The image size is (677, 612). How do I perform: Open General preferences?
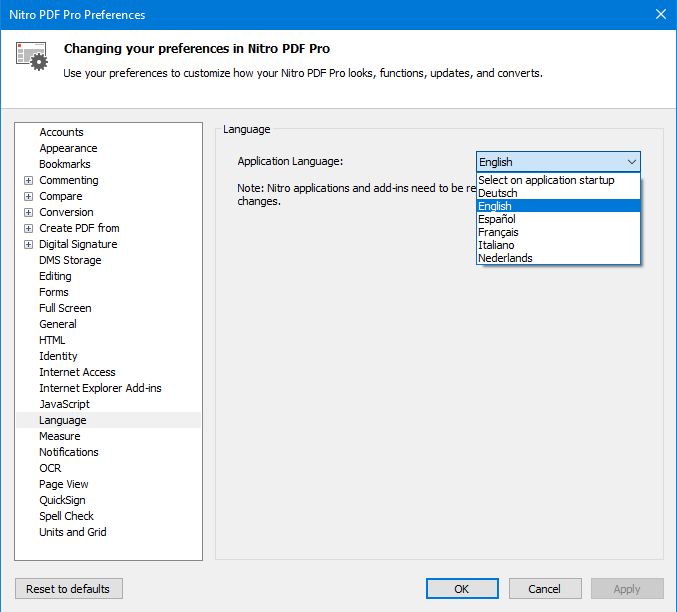[58, 324]
